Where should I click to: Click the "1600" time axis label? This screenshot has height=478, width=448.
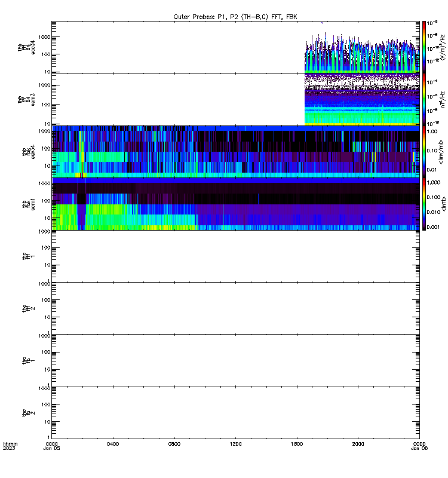click(297, 444)
